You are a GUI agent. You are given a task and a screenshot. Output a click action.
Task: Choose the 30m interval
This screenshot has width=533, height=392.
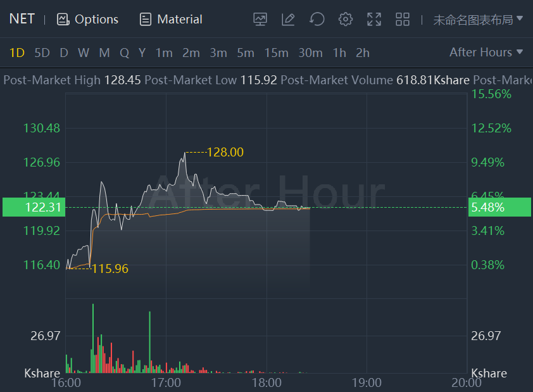pos(310,53)
